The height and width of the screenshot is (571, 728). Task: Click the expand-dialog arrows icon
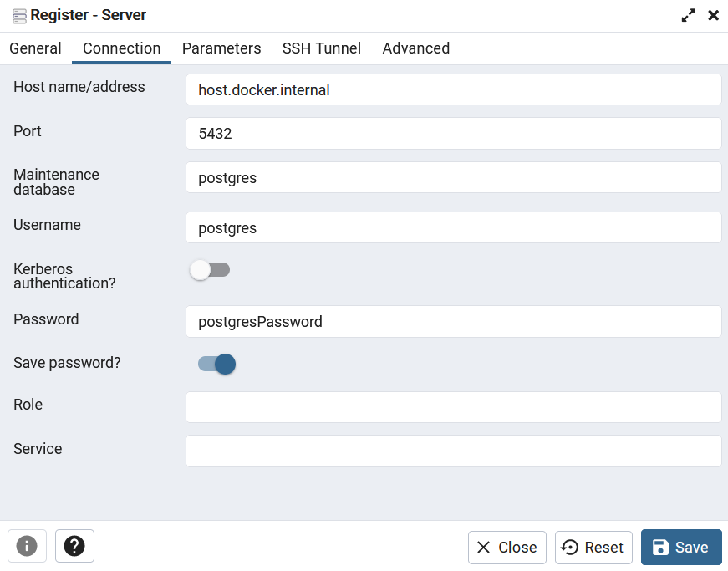pos(688,15)
